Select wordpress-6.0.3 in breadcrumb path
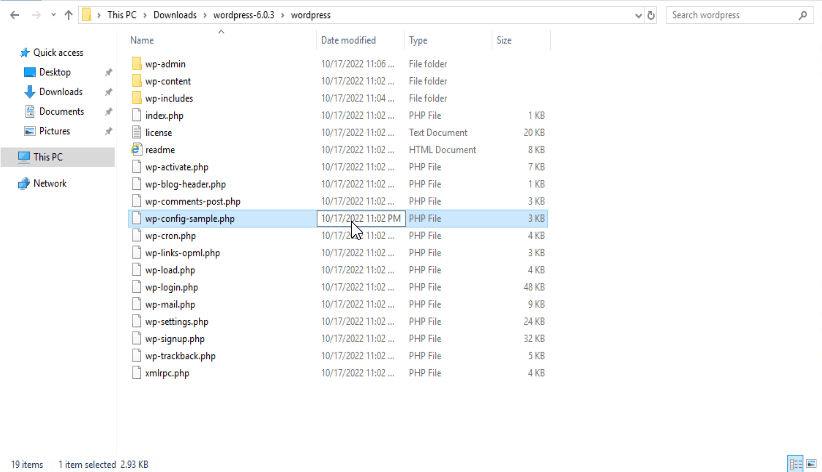Viewport: 822px width, 472px height. click(244, 15)
